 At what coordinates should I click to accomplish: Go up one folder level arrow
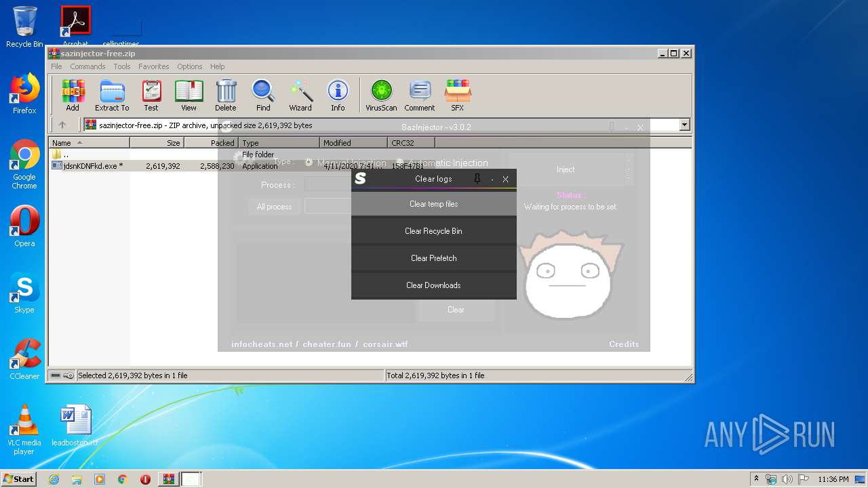coord(62,125)
